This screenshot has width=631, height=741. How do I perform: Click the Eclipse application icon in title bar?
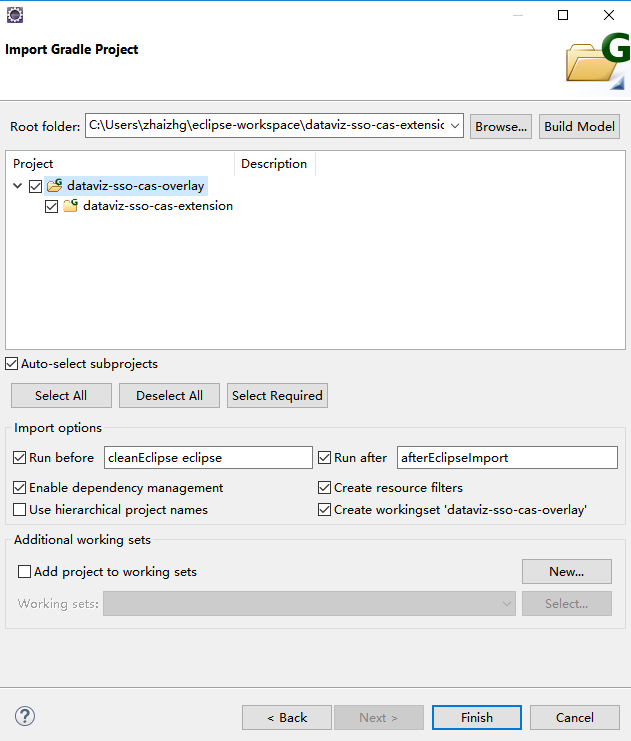pyautogui.click(x=15, y=15)
